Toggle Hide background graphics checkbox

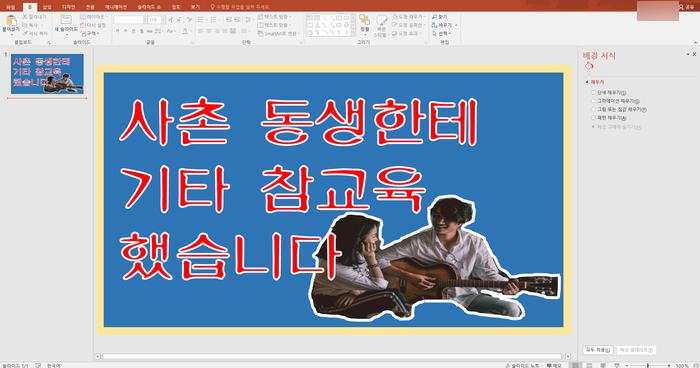point(593,127)
